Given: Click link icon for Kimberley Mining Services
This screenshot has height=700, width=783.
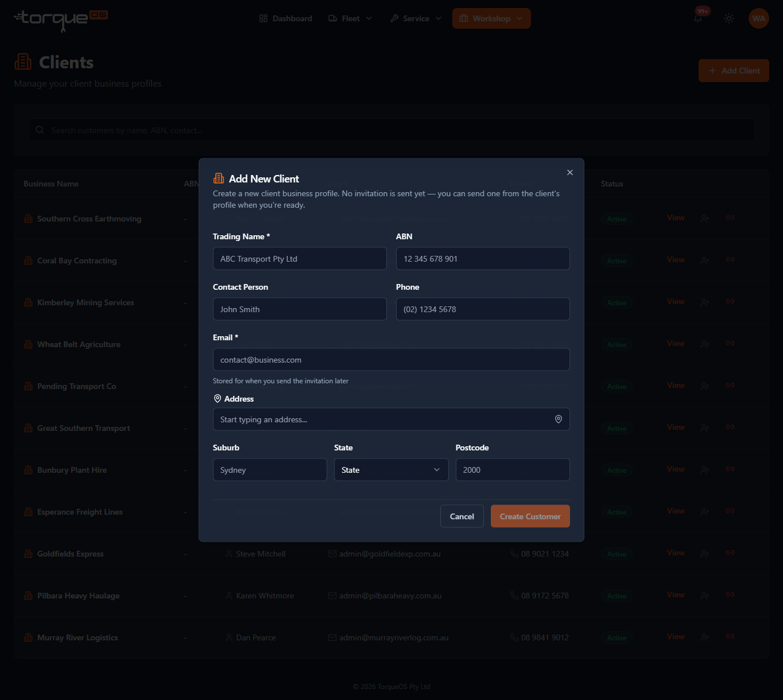Looking at the screenshot, I should (730, 301).
